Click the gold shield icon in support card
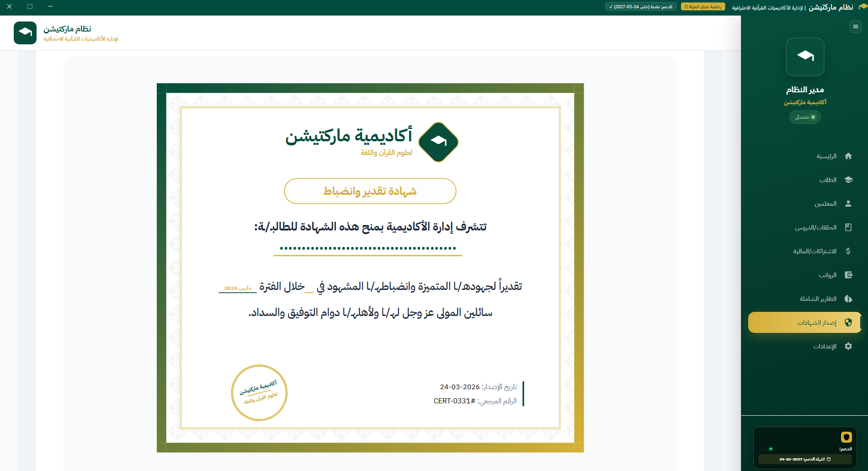The image size is (868, 471). (x=847, y=437)
